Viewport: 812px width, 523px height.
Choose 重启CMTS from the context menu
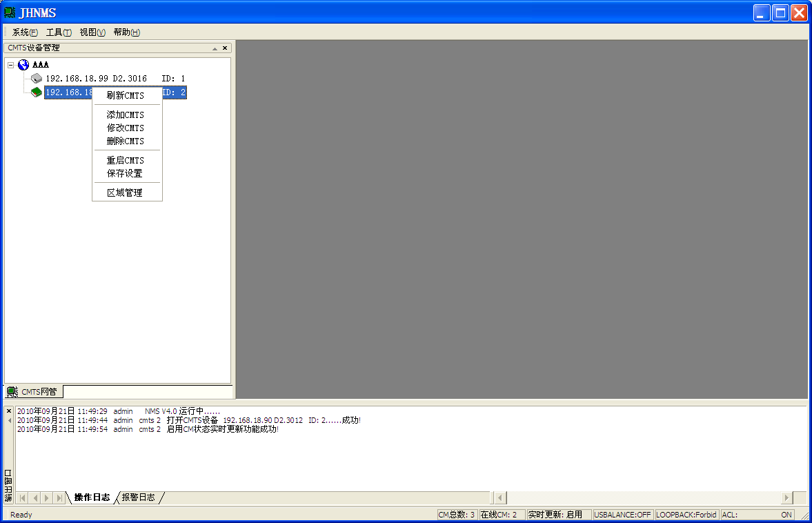pyautogui.click(x=127, y=160)
